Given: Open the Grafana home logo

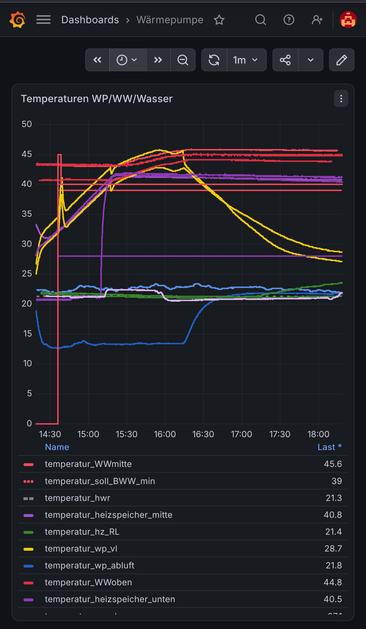Looking at the screenshot, I should (18, 20).
